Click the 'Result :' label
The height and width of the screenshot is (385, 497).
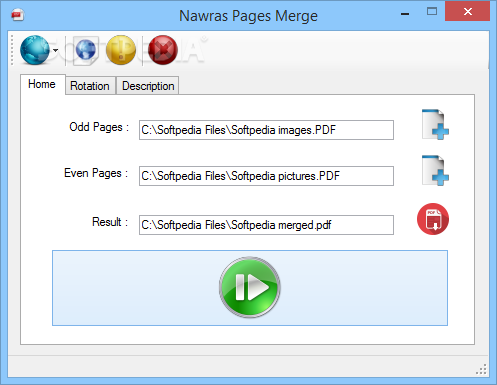click(110, 222)
